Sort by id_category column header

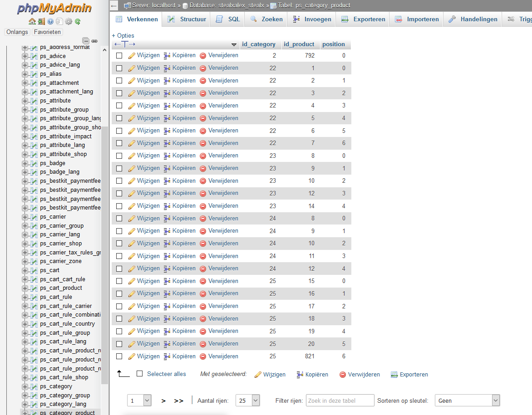pyautogui.click(x=259, y=44)
